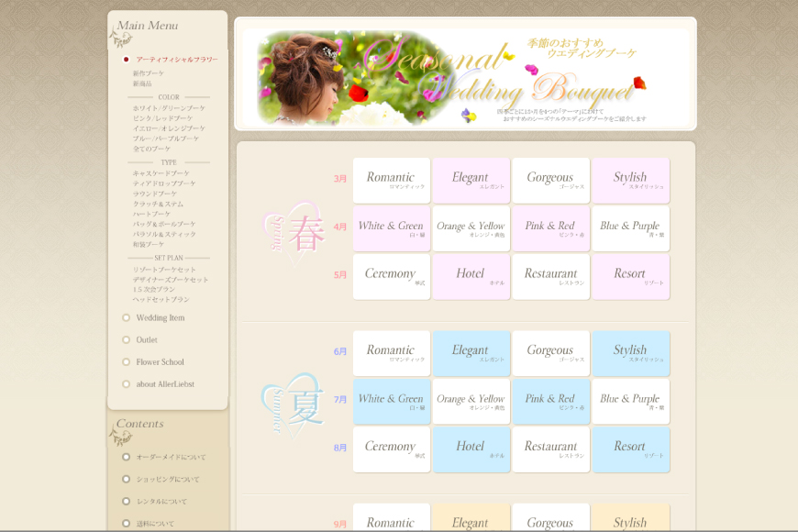
Task: Open 和装ブーケ in the sidebar
Action: click(x=149, y=244)
